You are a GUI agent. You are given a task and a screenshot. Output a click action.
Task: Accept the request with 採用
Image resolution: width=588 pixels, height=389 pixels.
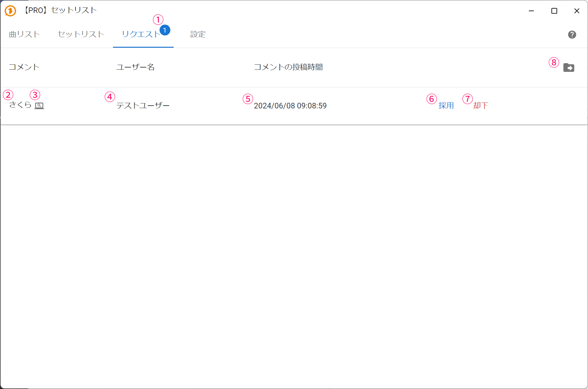[x=446, y=106]
